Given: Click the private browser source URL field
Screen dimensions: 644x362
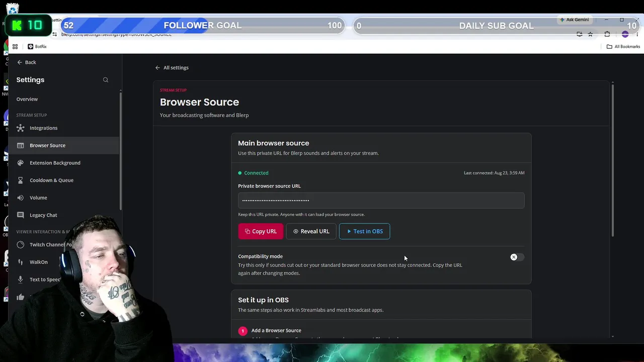Looking at the screenshot, I should click(x=381, y=200).
